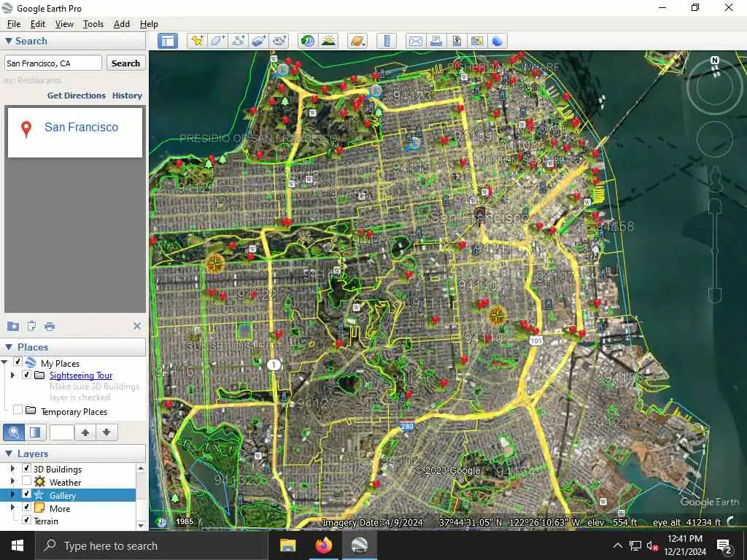This screenshot has height=560, width=747.
Task: Save search results to My Places icon
Action: click(13, 326)
